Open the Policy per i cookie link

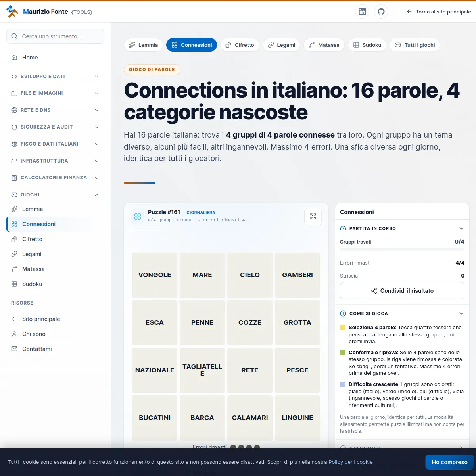(x=351, y=462)
